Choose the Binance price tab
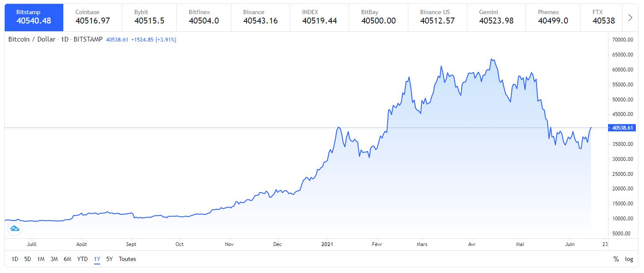This screenshot has width=644, height=273. click(260, 17)
